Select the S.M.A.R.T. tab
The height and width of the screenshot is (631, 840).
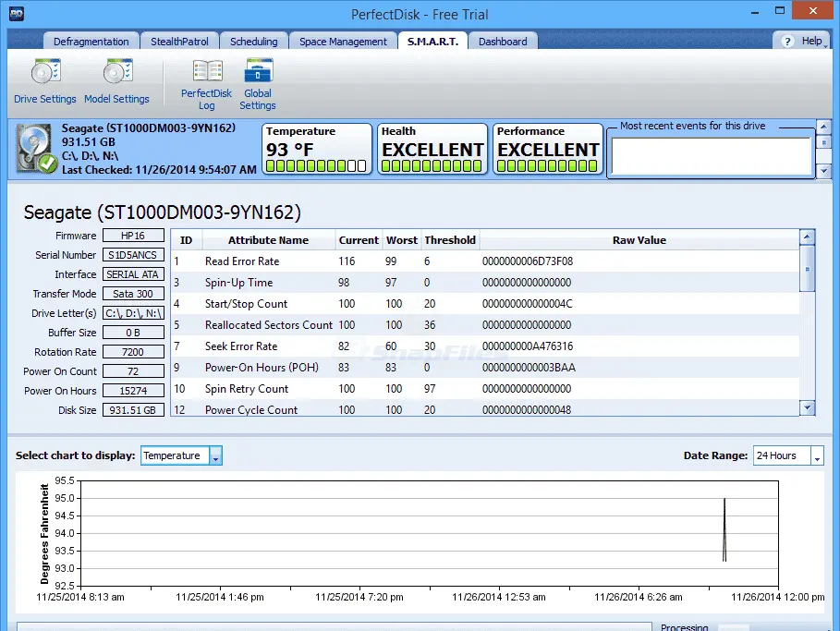coord(432,42)
